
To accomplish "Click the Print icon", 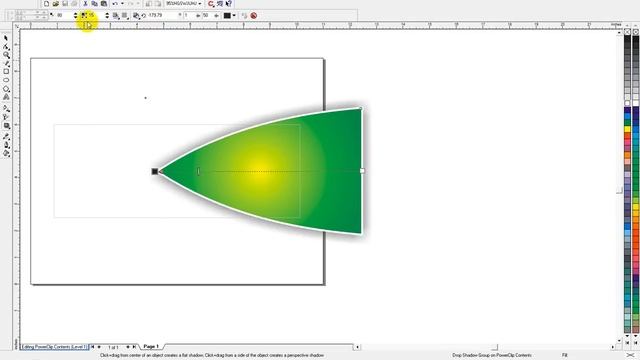I will pyautogui.click(x=74, y=4).
